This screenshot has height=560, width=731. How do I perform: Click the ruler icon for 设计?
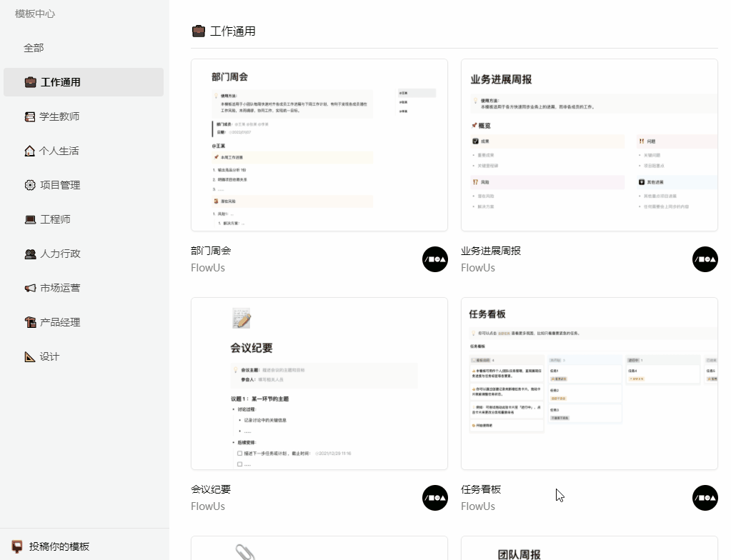[x=30, y=357]
